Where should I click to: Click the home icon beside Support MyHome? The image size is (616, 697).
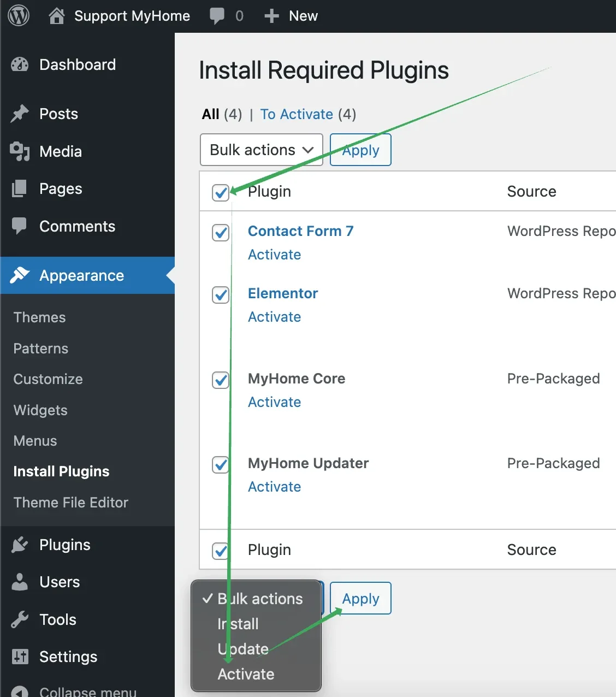[x=57, y=16]
